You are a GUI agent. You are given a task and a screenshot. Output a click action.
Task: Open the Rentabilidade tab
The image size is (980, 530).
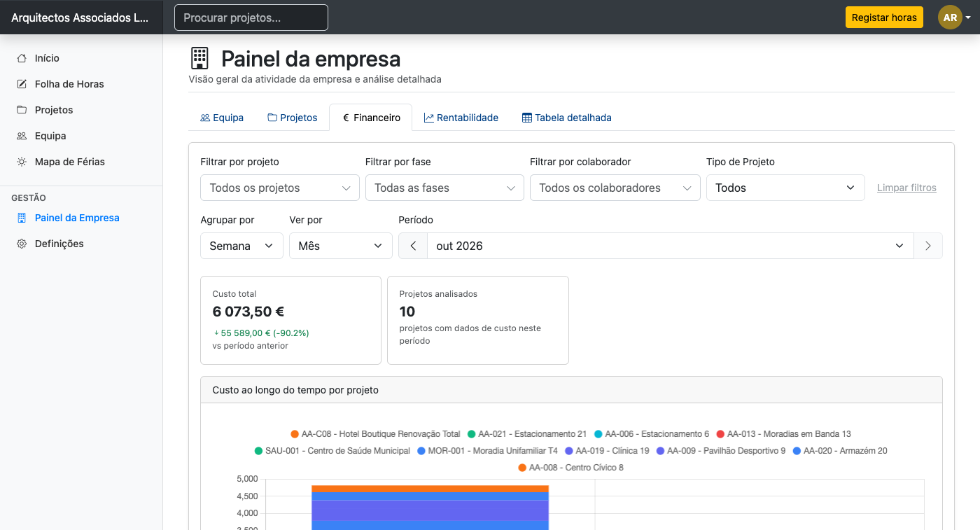(461, 118)
